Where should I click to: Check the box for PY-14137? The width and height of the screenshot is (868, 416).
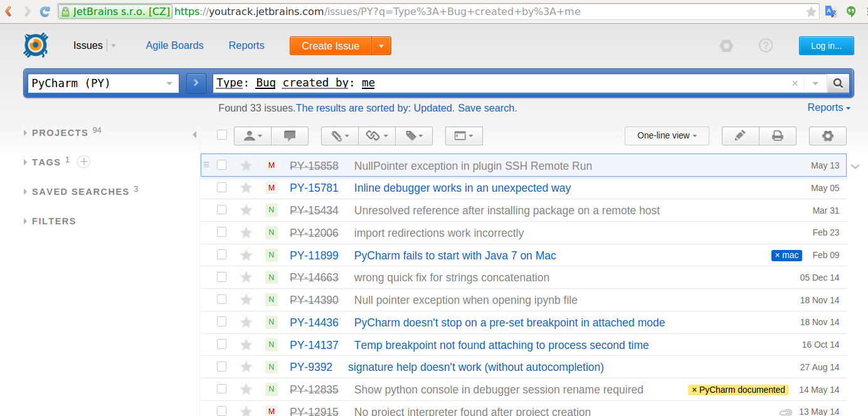tap(221, 344)
